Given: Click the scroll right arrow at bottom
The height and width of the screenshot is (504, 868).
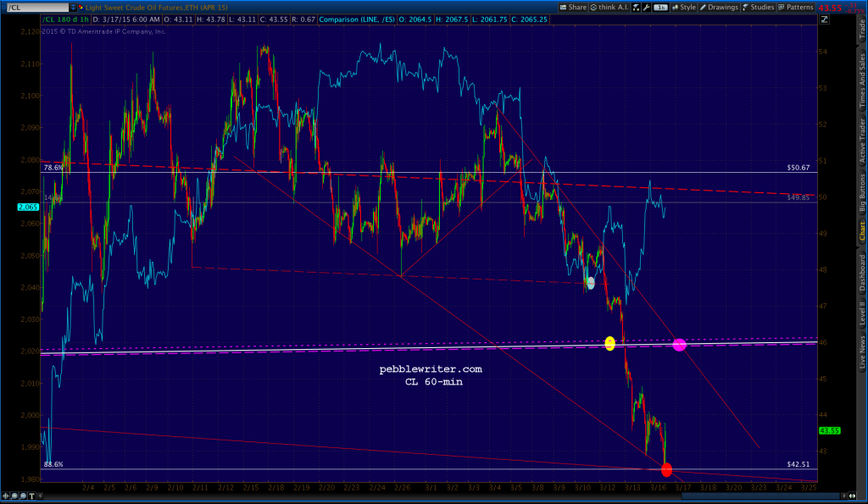Looking at the screenshot, I should coord(843,496).
